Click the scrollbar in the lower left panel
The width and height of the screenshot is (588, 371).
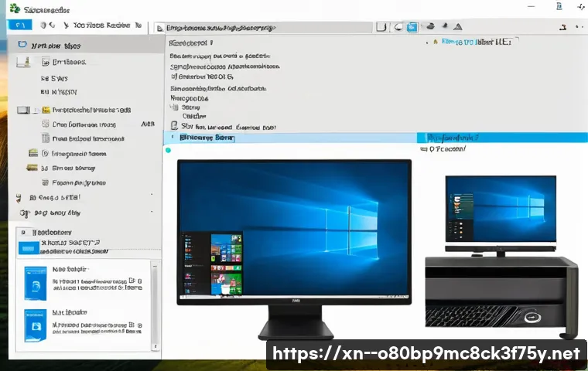(153, 301)
